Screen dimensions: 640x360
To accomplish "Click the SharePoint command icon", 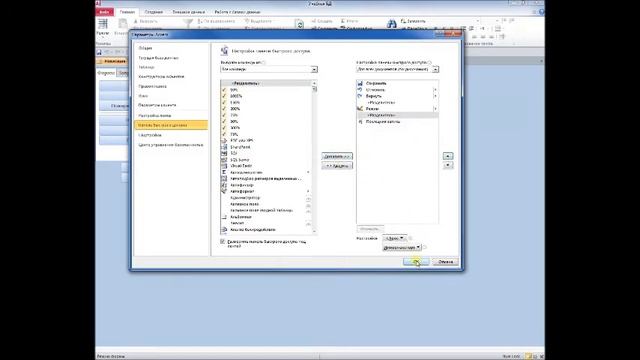I will [224, 147].
